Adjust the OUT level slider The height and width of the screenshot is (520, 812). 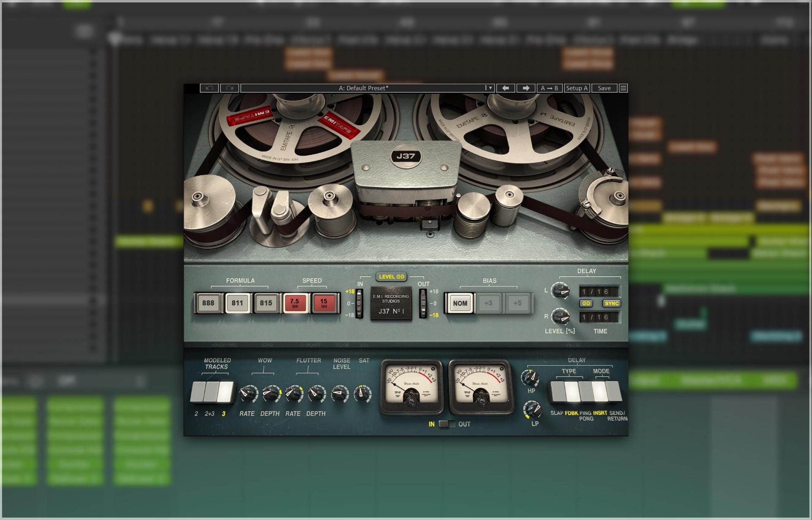(423, 304)
